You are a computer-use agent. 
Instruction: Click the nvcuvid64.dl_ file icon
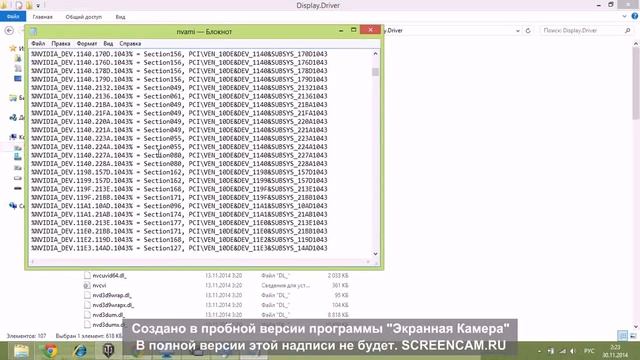tap(87, 276)
